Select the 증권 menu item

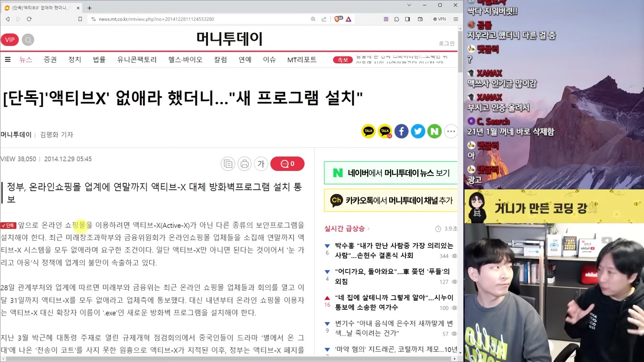pyautogui.click(x=50, y=59)
